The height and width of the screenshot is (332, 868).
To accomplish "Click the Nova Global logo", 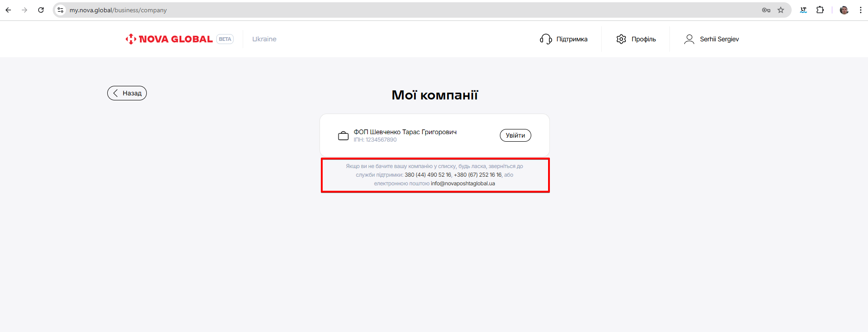I will pos(169,39).
